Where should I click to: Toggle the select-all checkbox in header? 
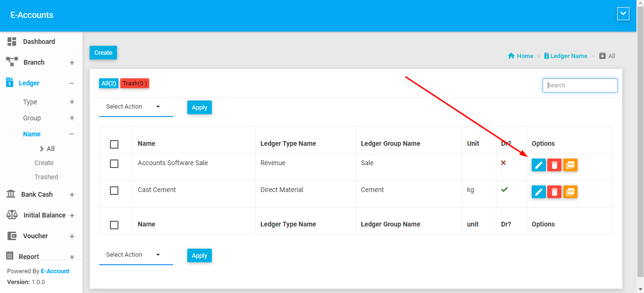[x=114, y=144]
